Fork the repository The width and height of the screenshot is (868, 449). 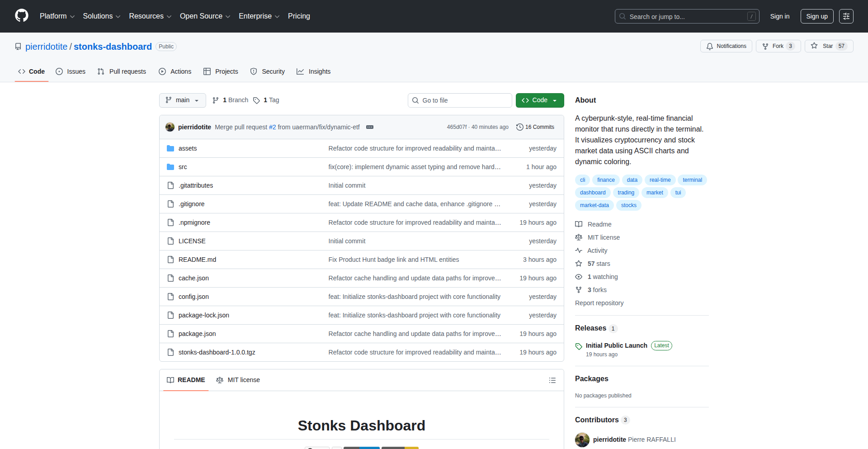point(778,46)
